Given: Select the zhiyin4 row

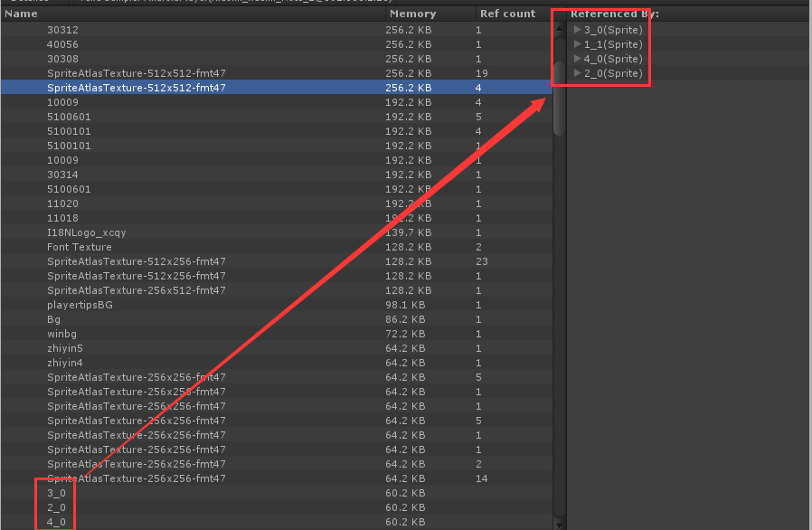Looking at the screenshot, I should [277, 364].
